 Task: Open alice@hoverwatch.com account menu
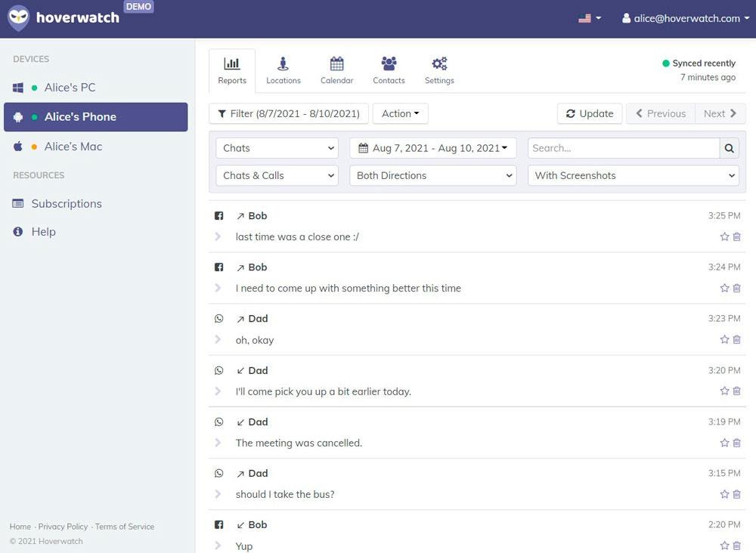click(x=686, y=18)
